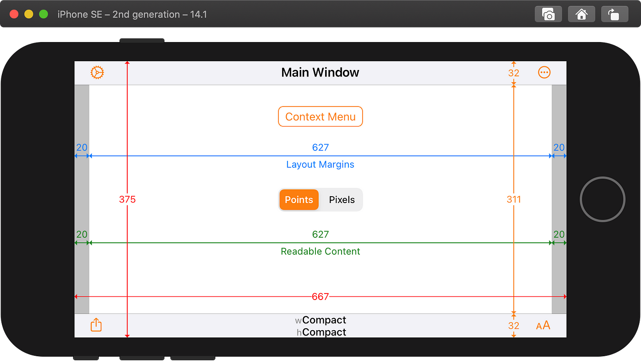Tap the share icon in bottom toolbar
This screenshot has height=364, width=641.
(x=96, y=325)
